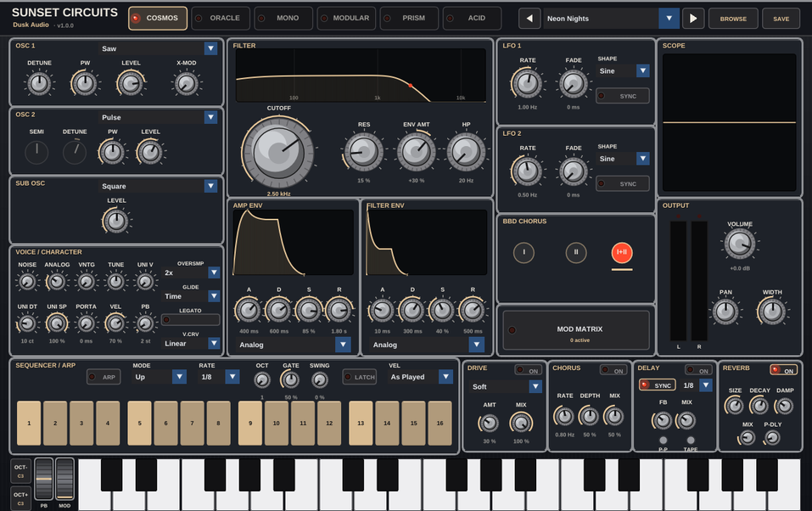Click the Sub Osc Level knob
The width and height of the screenshot is (812, 511).
(x=116, y=221)
